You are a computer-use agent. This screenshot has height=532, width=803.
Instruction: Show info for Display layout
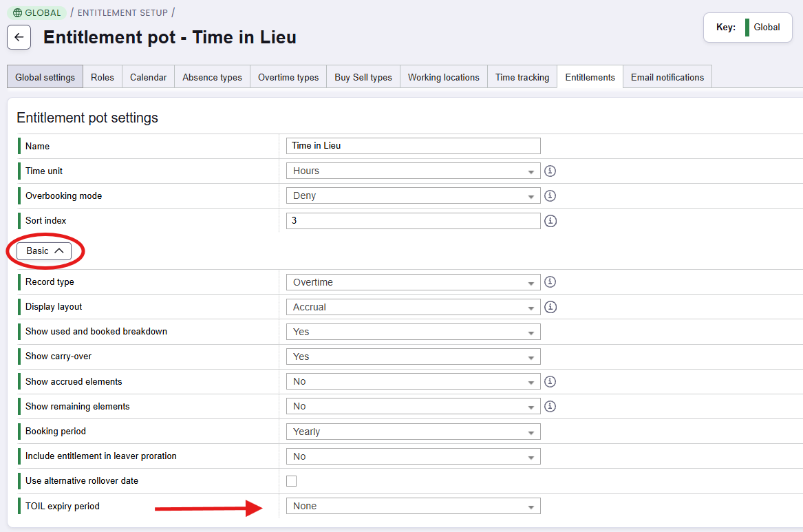tap(550, 307)
